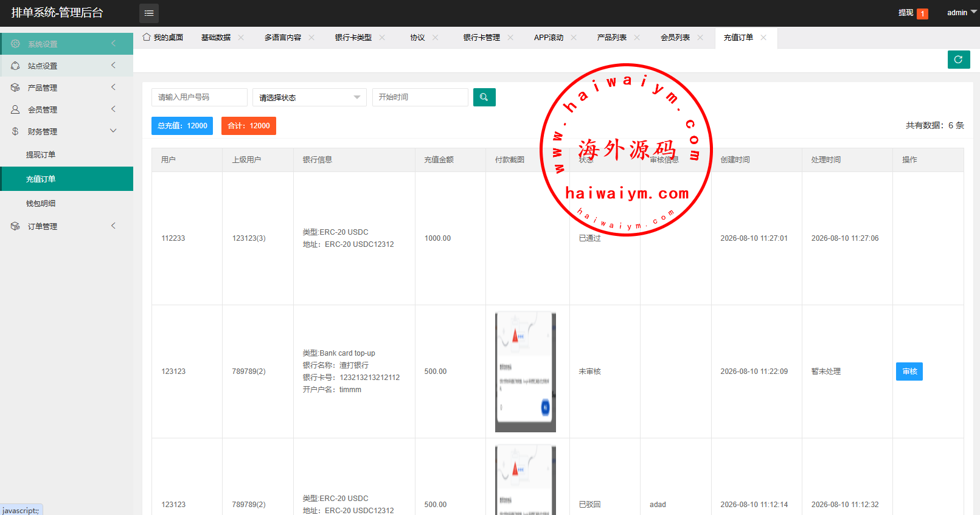This screenshot has width=980, height=515.
Task: Switch to the 我的桌面 tab
Action: click(x=162, y=38)
